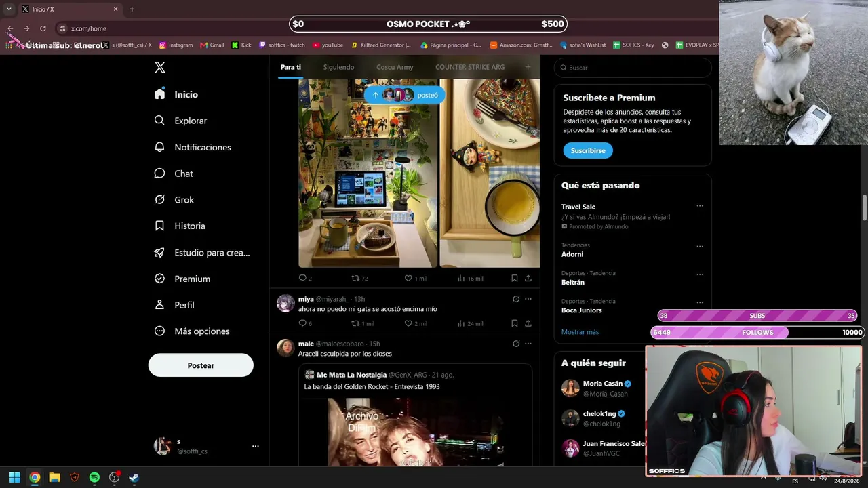Bookmark the image post with 72 reposts
Viewport: 868px width, 488px height.
(x=515, y=279)
